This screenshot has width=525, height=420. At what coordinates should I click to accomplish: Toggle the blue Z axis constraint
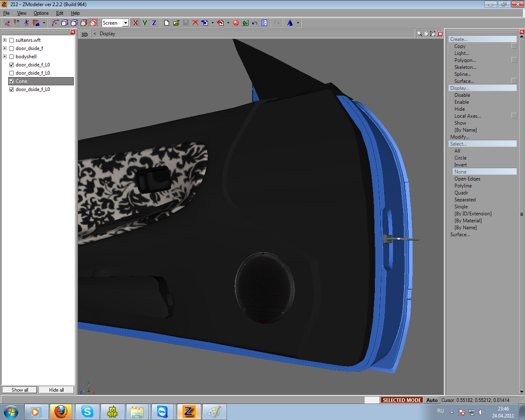pyautogui.click(x=154, y=23)
